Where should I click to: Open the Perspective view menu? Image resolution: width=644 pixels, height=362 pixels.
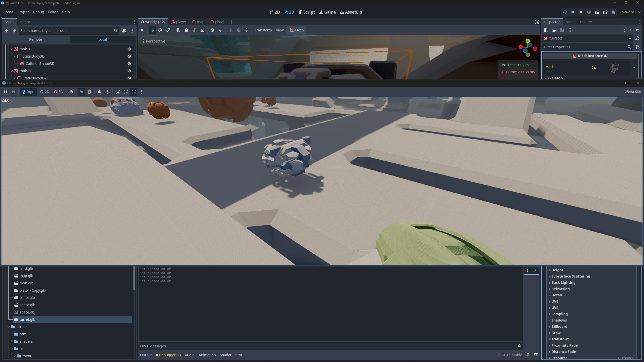click(153, 41)
